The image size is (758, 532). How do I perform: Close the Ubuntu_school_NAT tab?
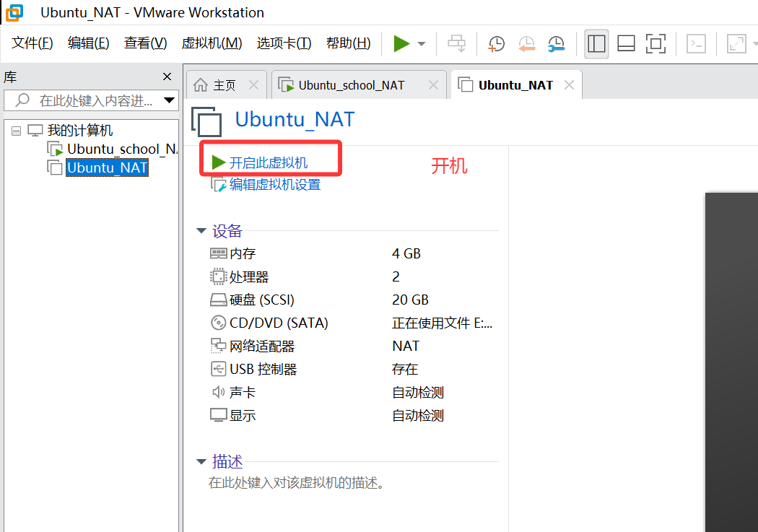434,85
